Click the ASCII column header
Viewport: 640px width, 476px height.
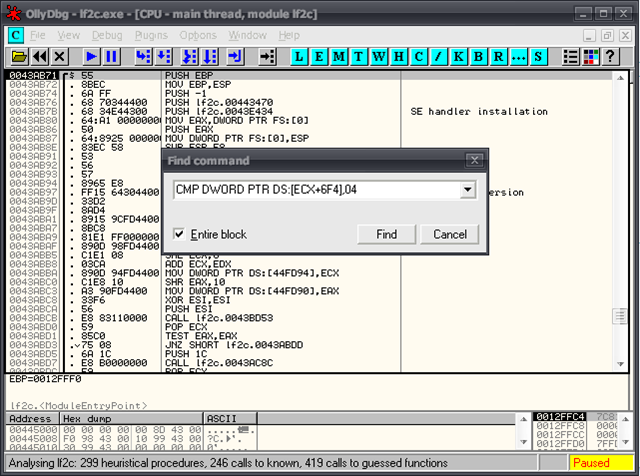click(x=230, y=418)
